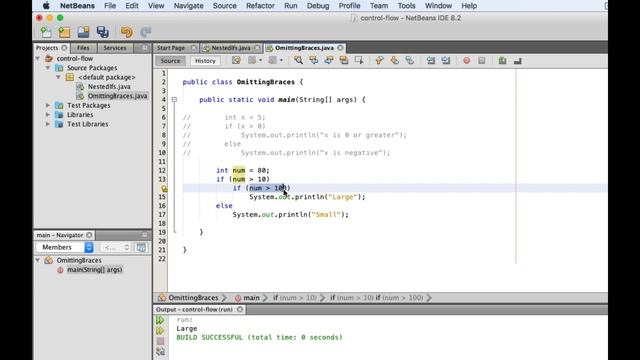Click the Navigator filter toggle icon
This screenshot has width=640, height=360.
141,247
